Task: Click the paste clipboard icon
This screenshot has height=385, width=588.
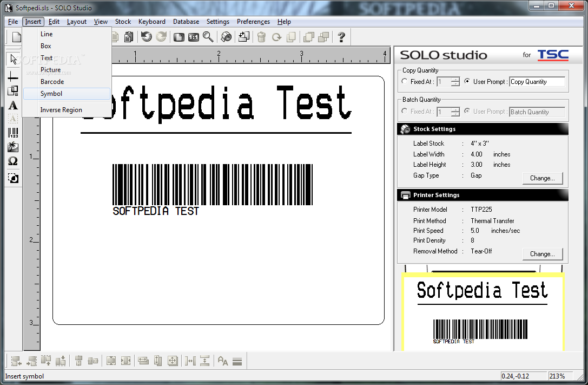Action: point(129,37)
